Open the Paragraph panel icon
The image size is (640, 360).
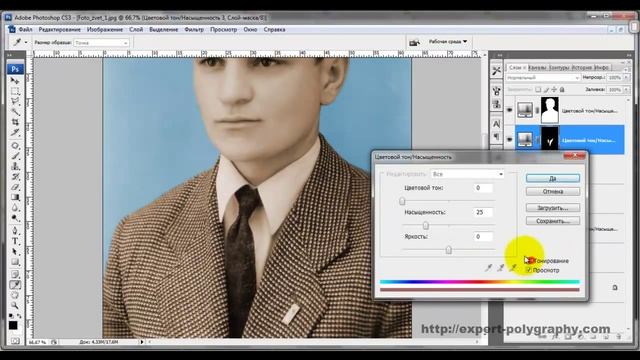[496, 136]
